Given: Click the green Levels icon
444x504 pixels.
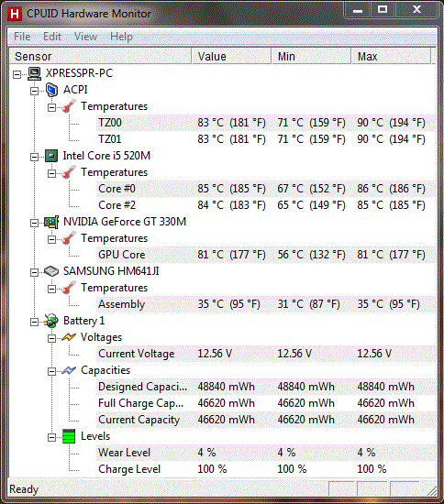Looking at the screenshot, I should (x=69, y=436).
